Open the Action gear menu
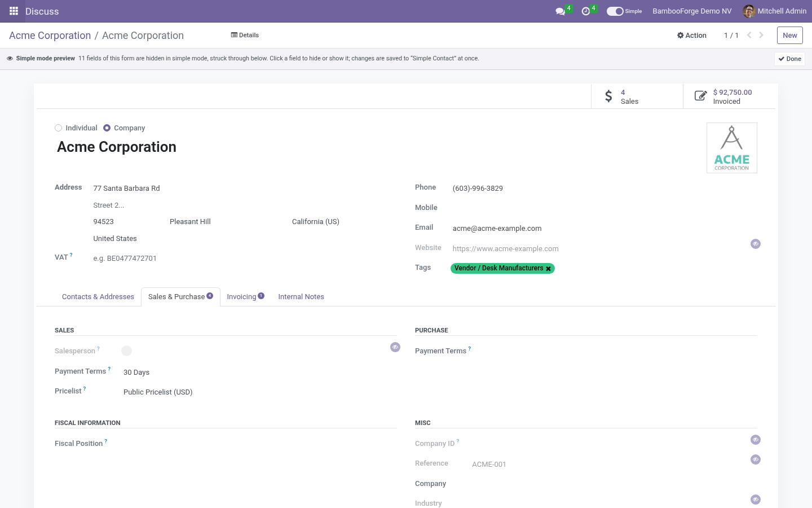This screenshot has height=508, width=812. (x=692, y=35)
